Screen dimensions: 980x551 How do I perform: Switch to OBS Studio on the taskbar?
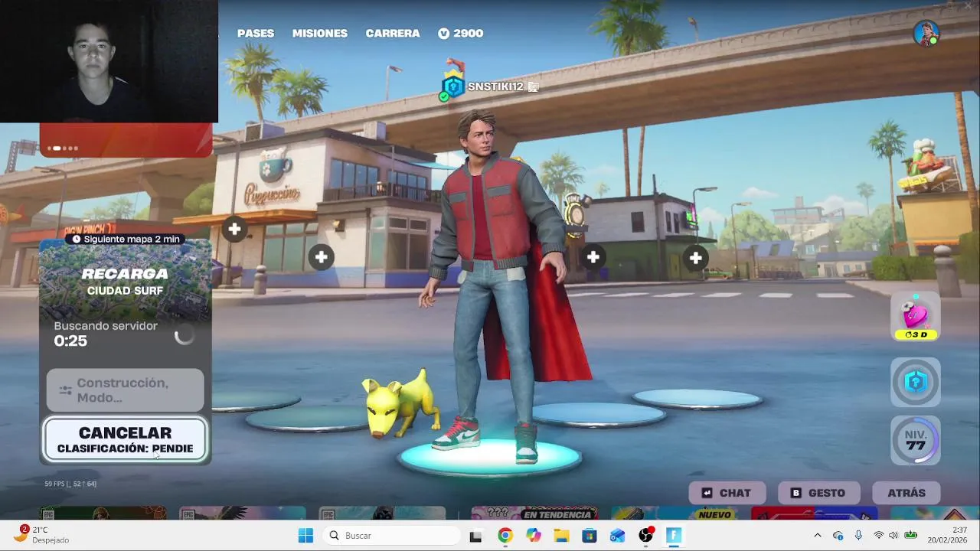646,536
